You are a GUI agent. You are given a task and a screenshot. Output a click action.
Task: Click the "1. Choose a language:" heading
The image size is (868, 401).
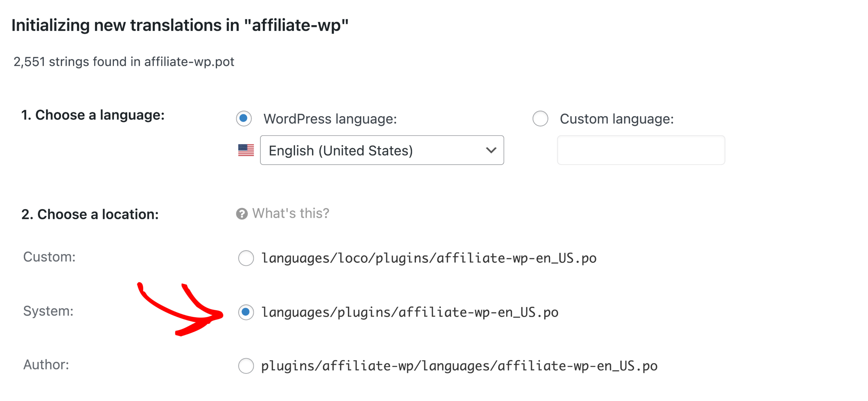tap(93, 115)
